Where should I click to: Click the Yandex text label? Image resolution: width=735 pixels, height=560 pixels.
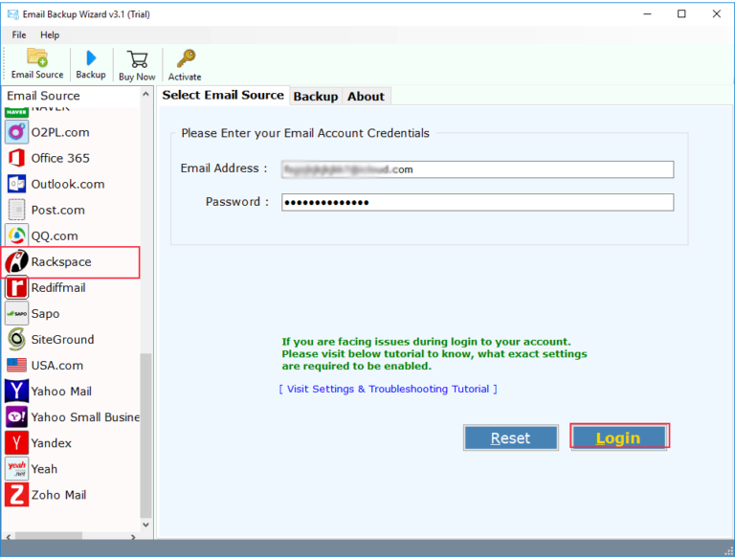(x=51, y=443)
